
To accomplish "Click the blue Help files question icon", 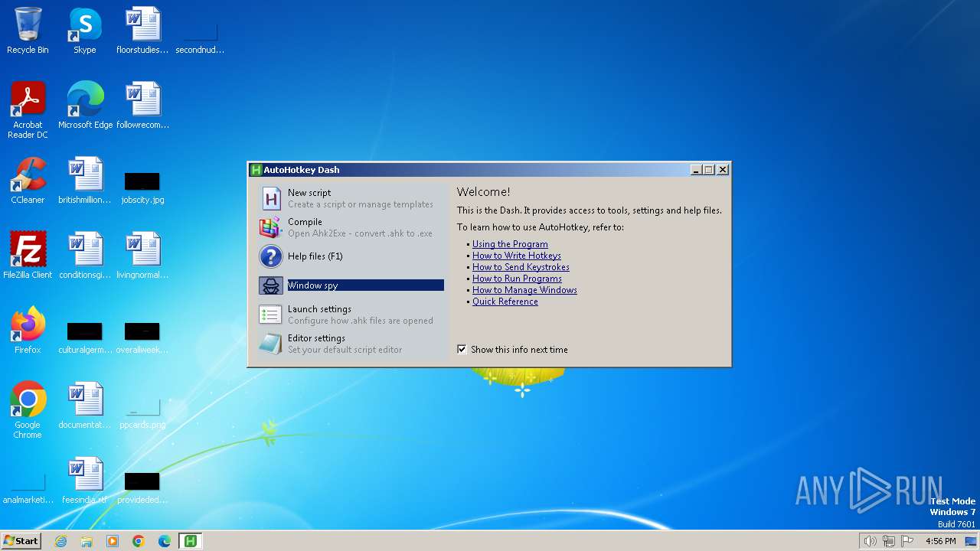I will click(x=270, y=256).
